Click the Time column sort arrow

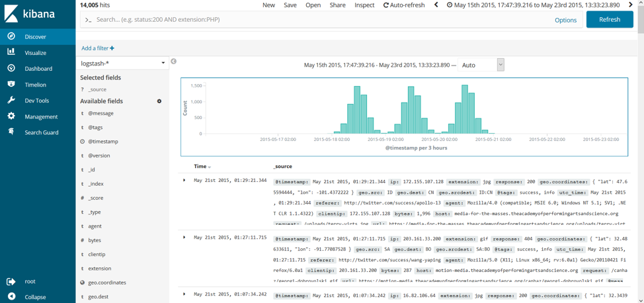(210, 167)
